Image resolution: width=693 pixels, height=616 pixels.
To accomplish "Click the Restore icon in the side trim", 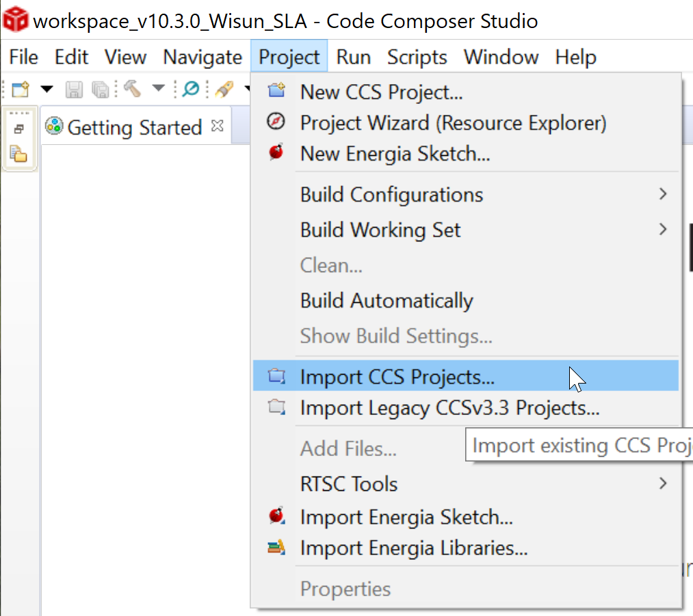I will (19, 129).
